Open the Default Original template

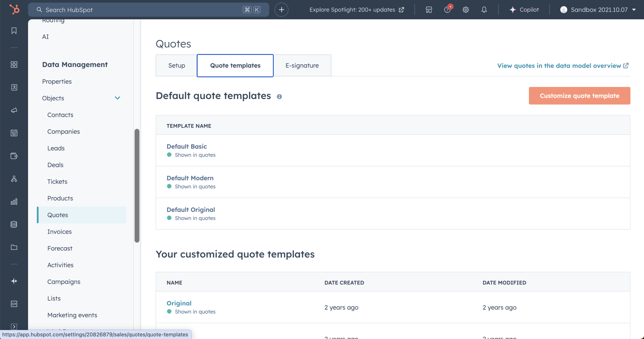[x=191, y=209]
